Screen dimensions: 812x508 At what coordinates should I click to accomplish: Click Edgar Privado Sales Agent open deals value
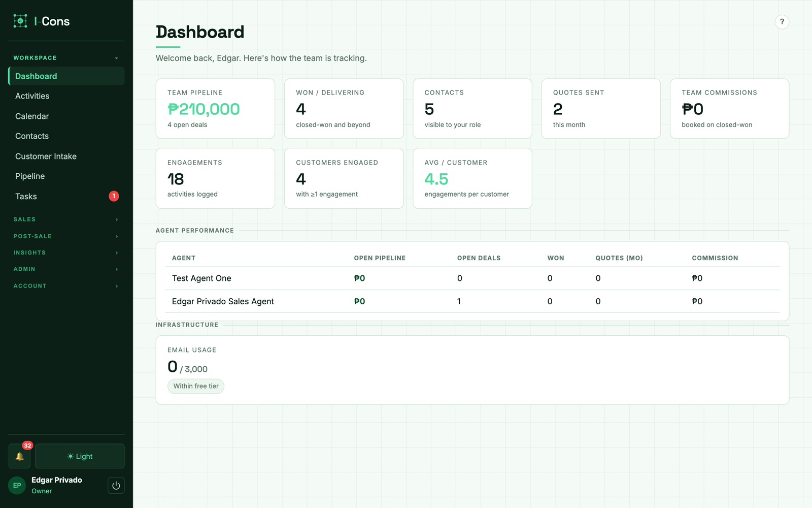pos(459,301)
